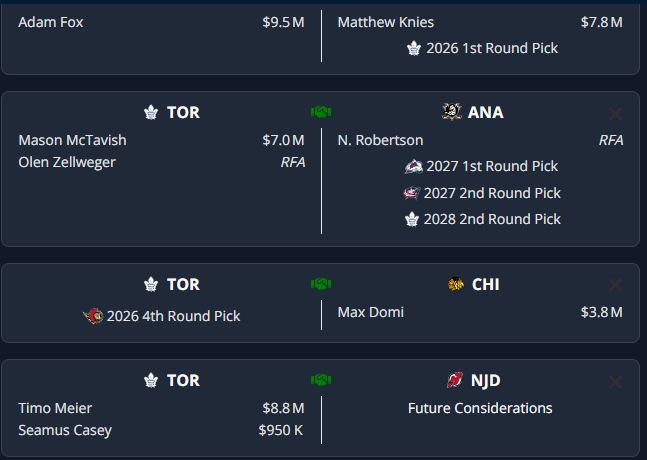Screen dimensions: 647x460
Task: Click the Blue Jackets logo beside 2027 2nd Round Pick
Action: click(x=412, y=193)
